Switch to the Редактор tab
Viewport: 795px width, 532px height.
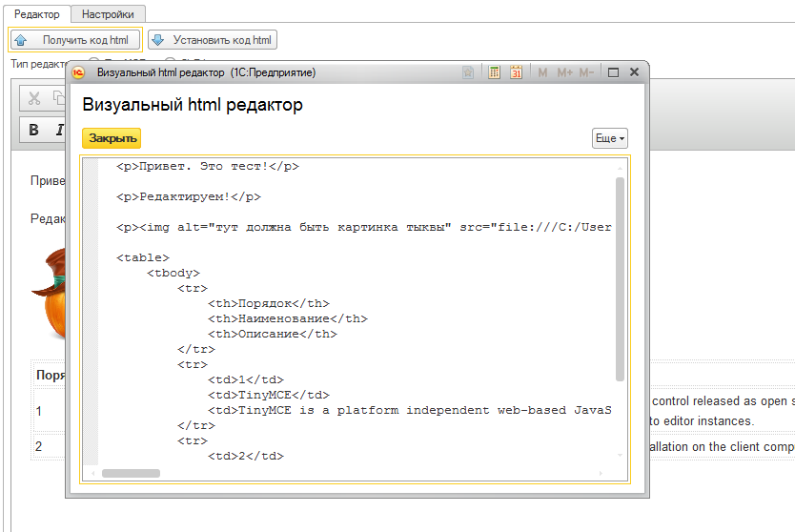click(x=36, y=14)
